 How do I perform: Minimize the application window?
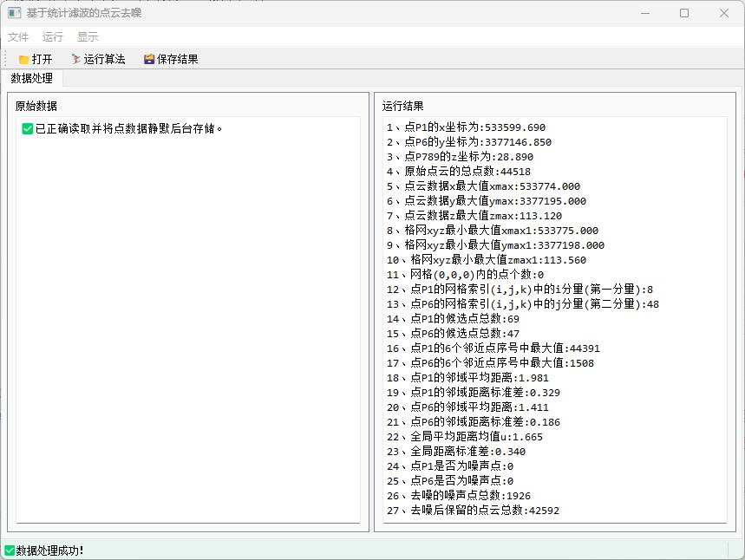[645, 13]
